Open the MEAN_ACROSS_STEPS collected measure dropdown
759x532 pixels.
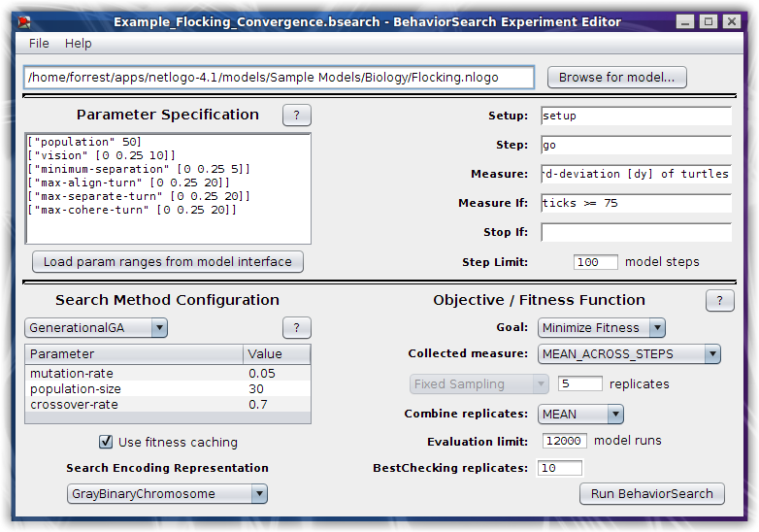[628, 354]
